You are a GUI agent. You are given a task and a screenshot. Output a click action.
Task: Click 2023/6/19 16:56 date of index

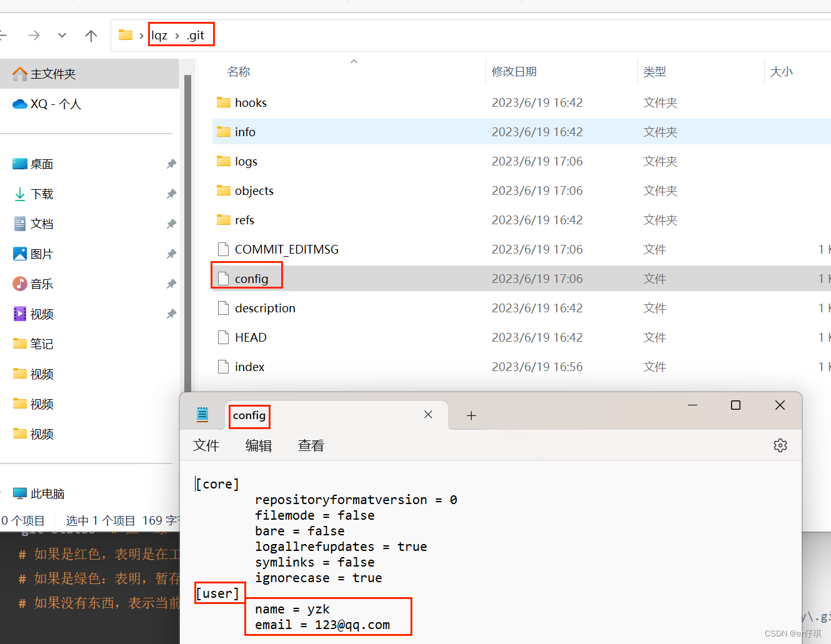click(x=537, y=367)
